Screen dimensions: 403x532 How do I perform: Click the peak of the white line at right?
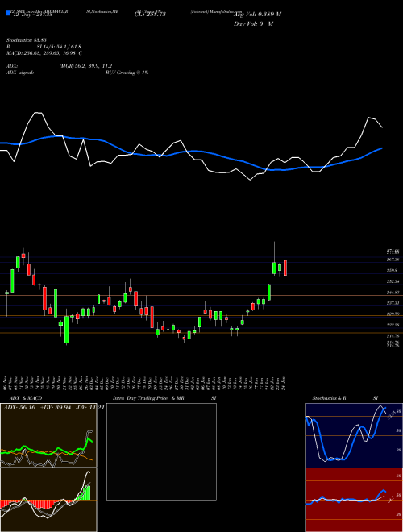click(368, 118)
